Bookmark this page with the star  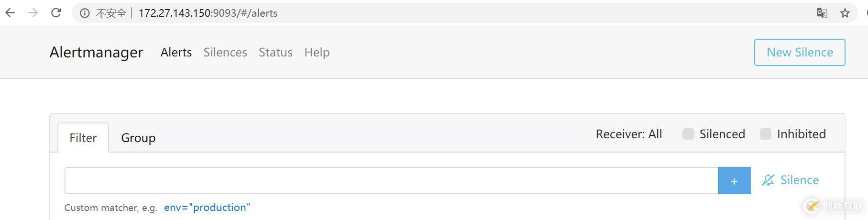(x=845, y=13)
